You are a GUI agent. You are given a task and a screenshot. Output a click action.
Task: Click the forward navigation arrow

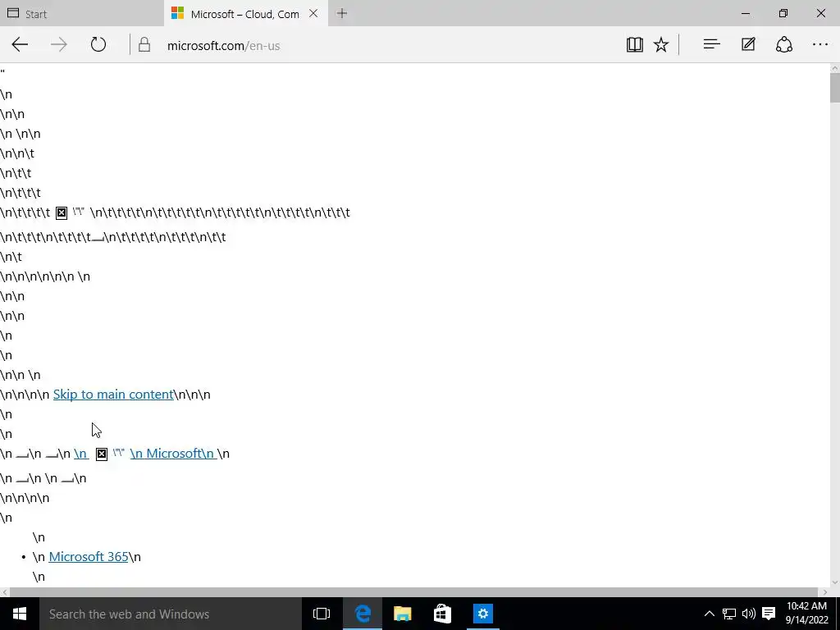(59, 44)
